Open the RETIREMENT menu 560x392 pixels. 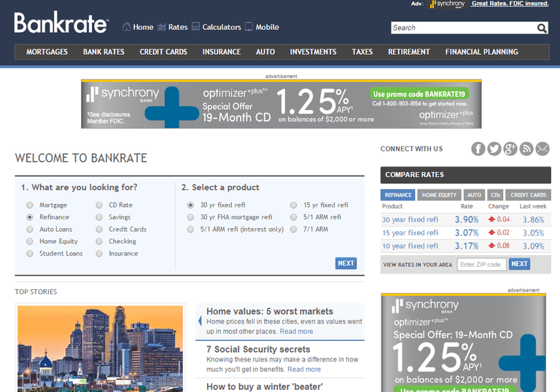click(x=409, y=52)
